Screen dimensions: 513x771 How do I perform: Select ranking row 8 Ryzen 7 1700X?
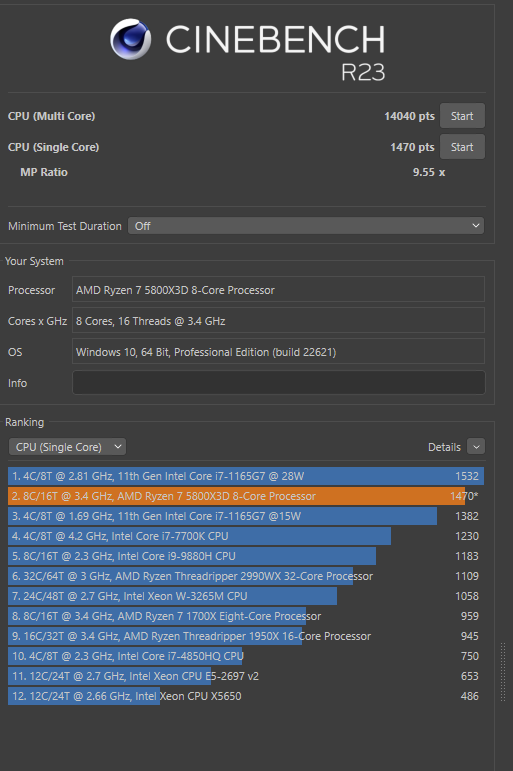click(246, 616)
